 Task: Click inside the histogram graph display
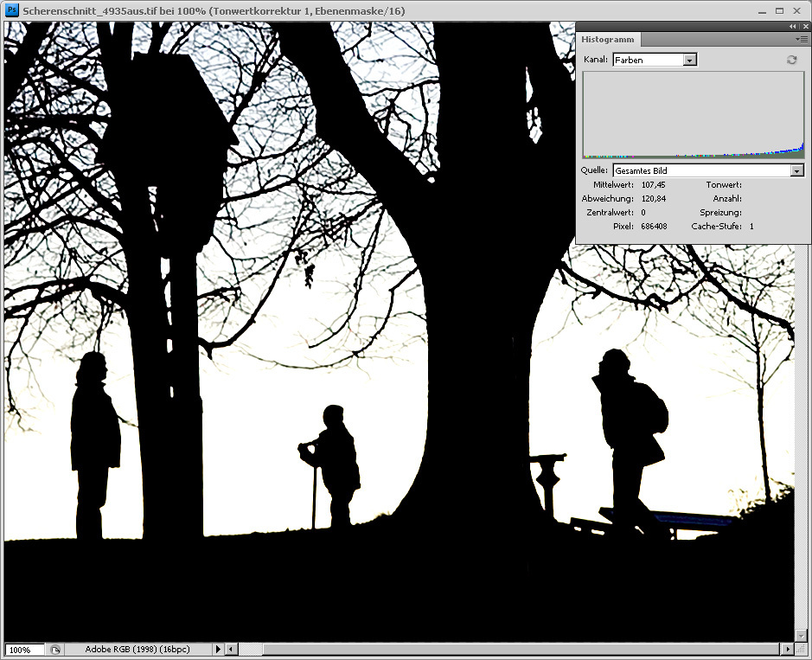694,114
